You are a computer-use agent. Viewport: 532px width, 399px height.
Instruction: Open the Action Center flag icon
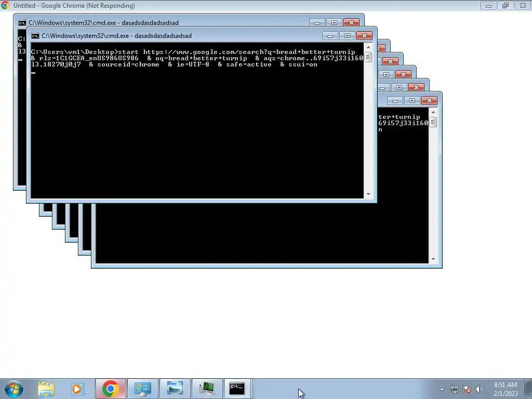pyautogui.click(x=467, y=389)
